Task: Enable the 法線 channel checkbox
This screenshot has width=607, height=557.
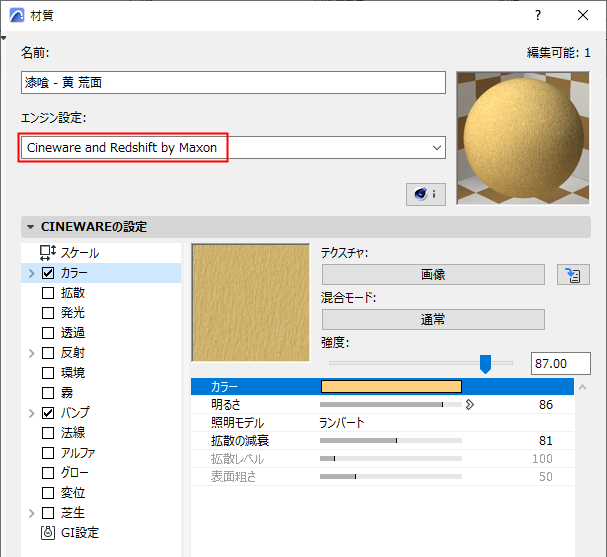Action: coord(48,433)
